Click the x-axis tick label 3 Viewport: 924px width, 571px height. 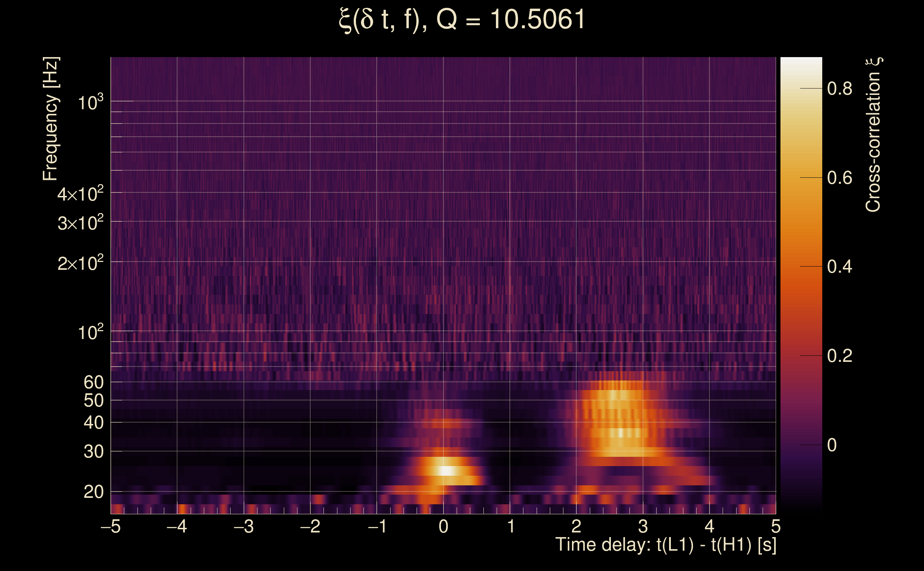tap(643, 526)
